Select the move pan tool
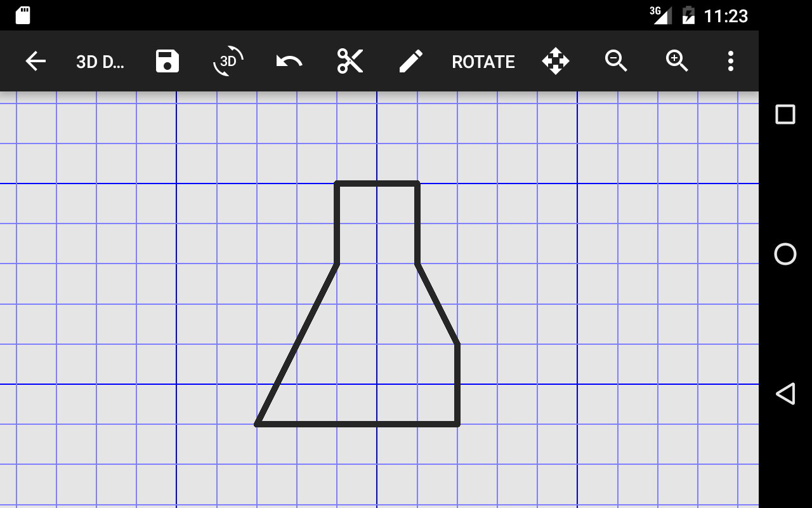The width and height of the screenshot is (812, 508). point(556,61)
